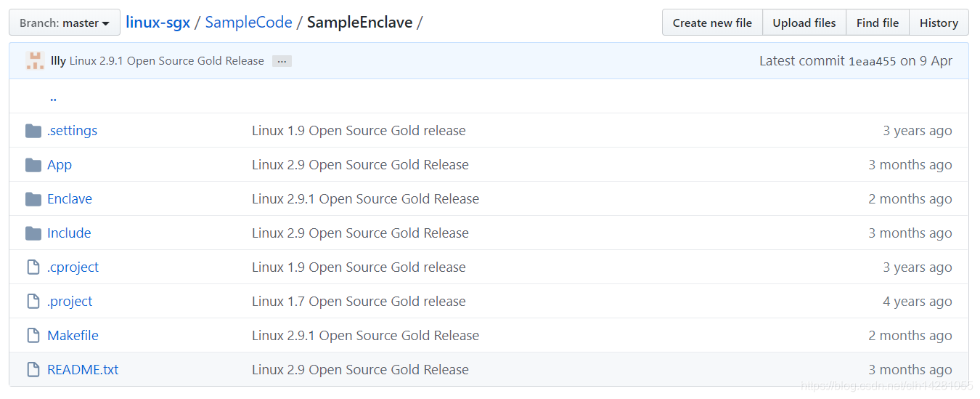Image resolution: width=980 pixels, height=399 pixels.
Task: Click '3 years ago' in .settings row
Action: tap(917, 131)
